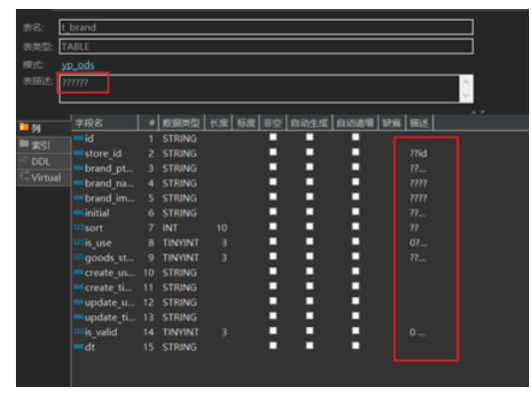Click string type icon of store_id column
Viewport: 532px width, 394px height.
coord(79,153)
